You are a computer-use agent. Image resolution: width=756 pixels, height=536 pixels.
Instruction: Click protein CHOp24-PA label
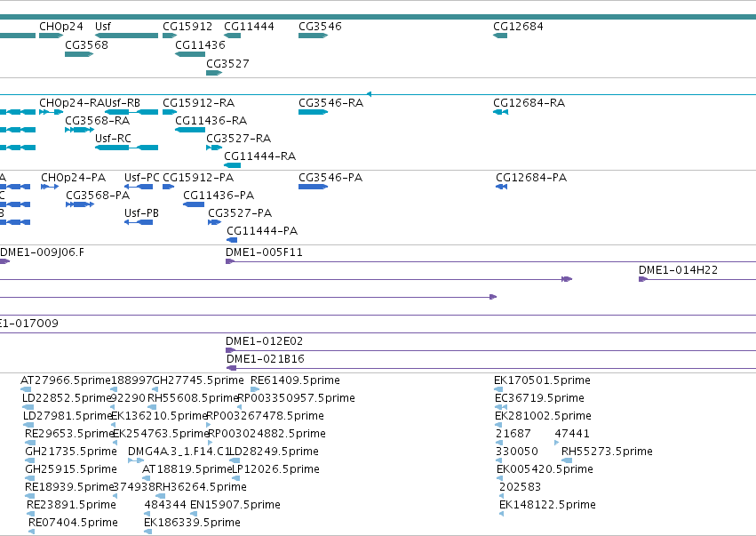coord(73,178)
